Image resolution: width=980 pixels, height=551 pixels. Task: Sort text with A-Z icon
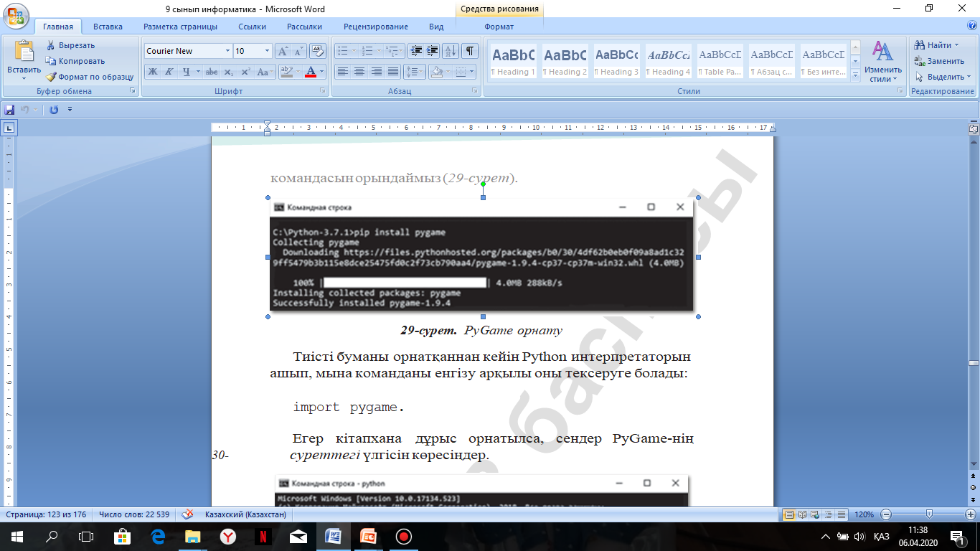[451, 51]
